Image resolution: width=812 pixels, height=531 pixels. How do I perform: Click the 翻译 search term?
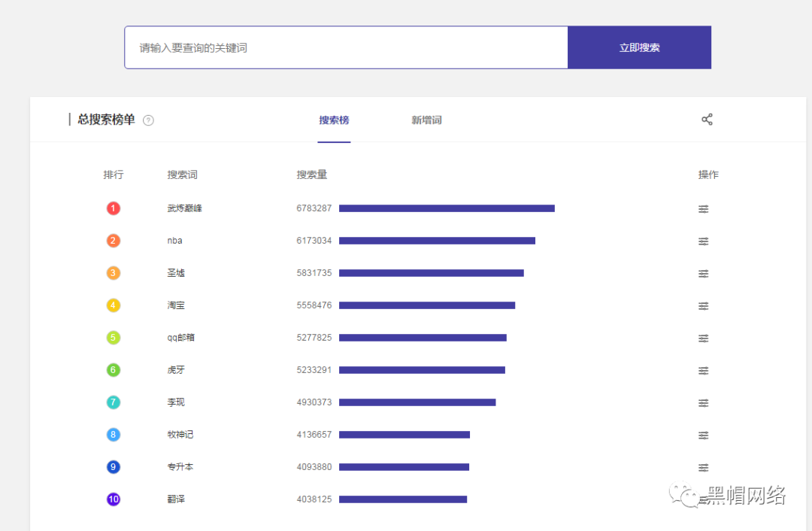176,499
